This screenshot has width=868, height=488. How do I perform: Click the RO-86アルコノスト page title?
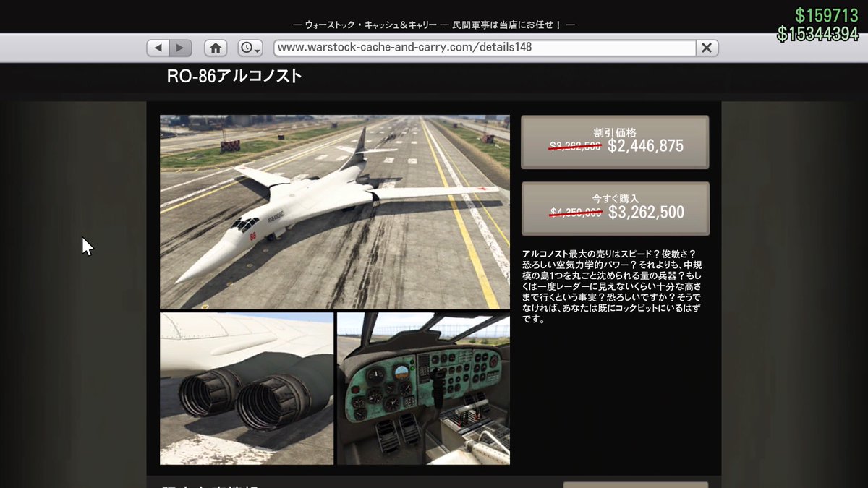pyautogui.click(x=234, y=77)
